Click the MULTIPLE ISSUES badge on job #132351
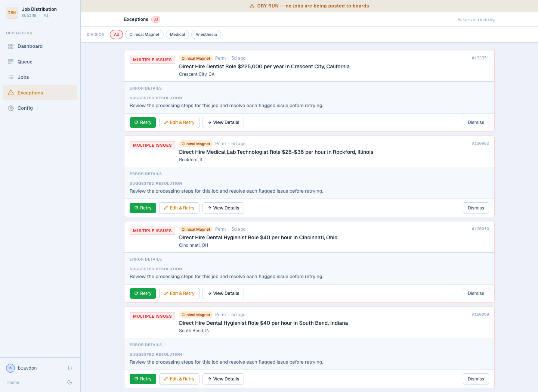The height and width of the screenshot is (392, 538). pos(152,60)
